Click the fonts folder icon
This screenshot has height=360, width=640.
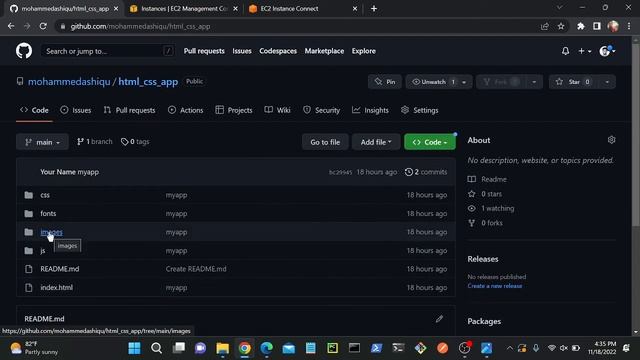click(29, 213)
